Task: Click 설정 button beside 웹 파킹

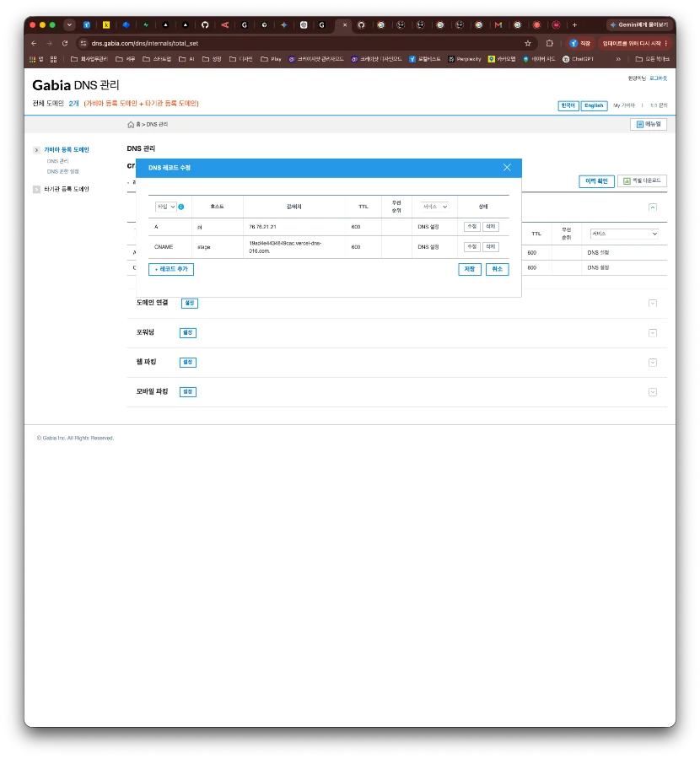Action: [188, 362]
